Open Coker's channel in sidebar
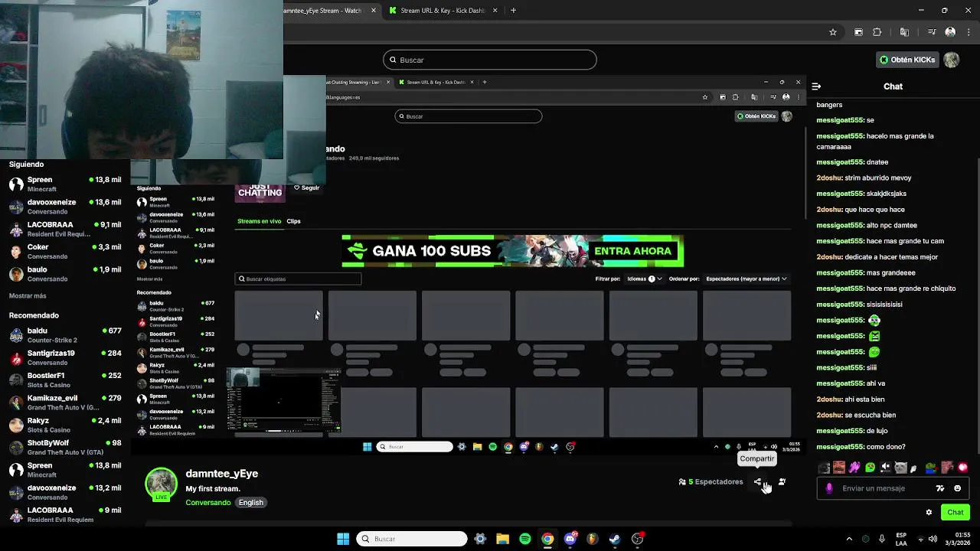 point(65,252)
